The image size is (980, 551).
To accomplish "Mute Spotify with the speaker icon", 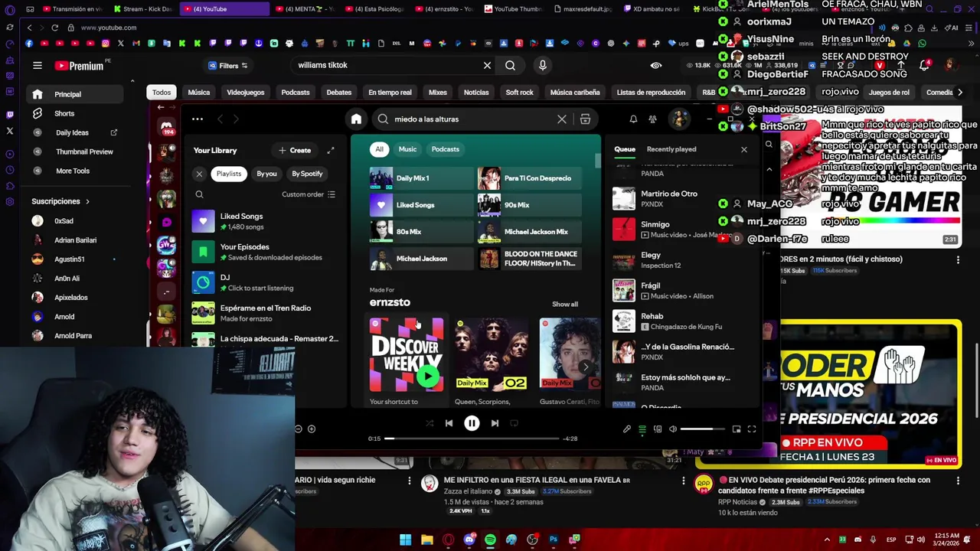I will pos(673,429).
